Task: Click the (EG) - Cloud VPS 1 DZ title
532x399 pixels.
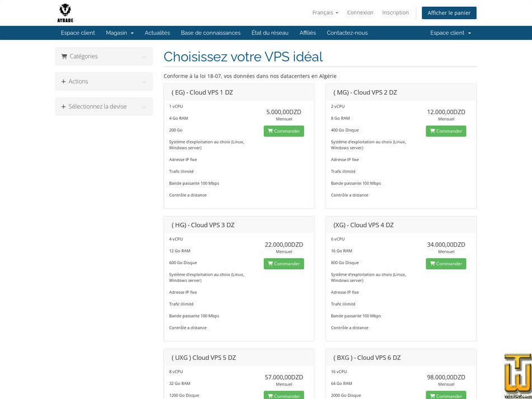Action: pyautogui.click(x=202, y=92)
